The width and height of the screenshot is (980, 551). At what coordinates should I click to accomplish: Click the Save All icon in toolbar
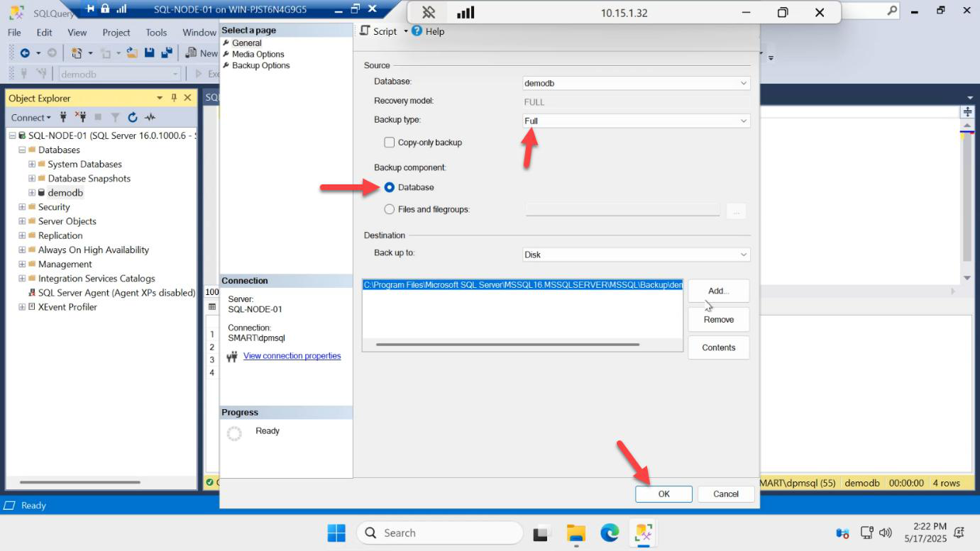pyautogui.click(x=167, y=53)
